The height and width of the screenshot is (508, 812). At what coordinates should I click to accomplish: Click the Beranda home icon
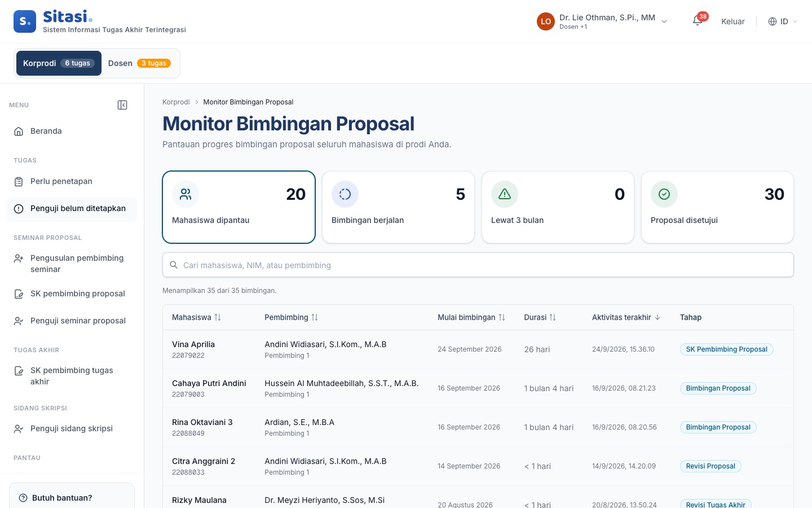click(x=19, y=131)
